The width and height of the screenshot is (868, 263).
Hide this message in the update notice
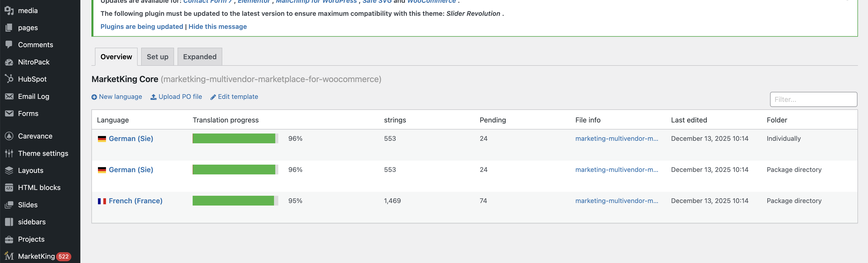(217, 27)
